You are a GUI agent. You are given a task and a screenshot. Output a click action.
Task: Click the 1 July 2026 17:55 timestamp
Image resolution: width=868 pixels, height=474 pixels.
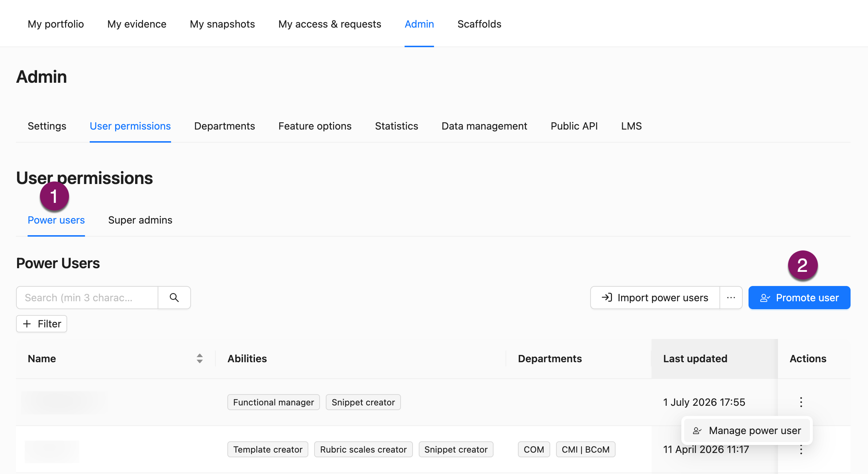tap(704, 402)
